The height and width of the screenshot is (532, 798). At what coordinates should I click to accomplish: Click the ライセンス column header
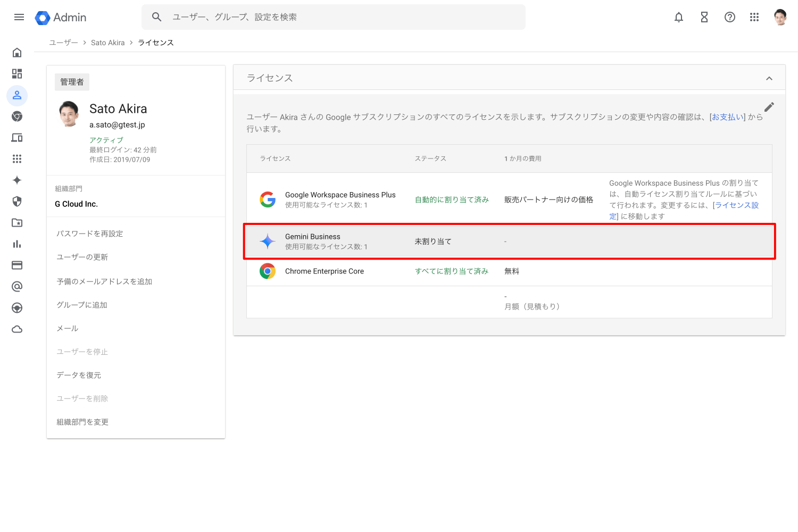point(275,159)
